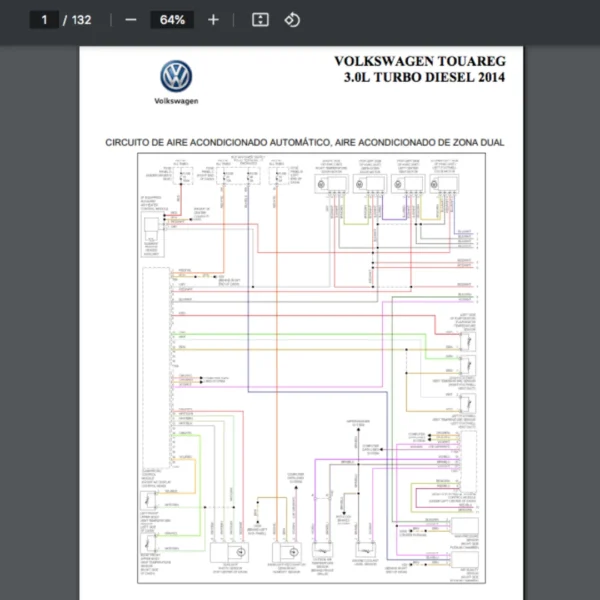Click the 3.0L TURBO DIESEL 2014 line

coord(424,77)
